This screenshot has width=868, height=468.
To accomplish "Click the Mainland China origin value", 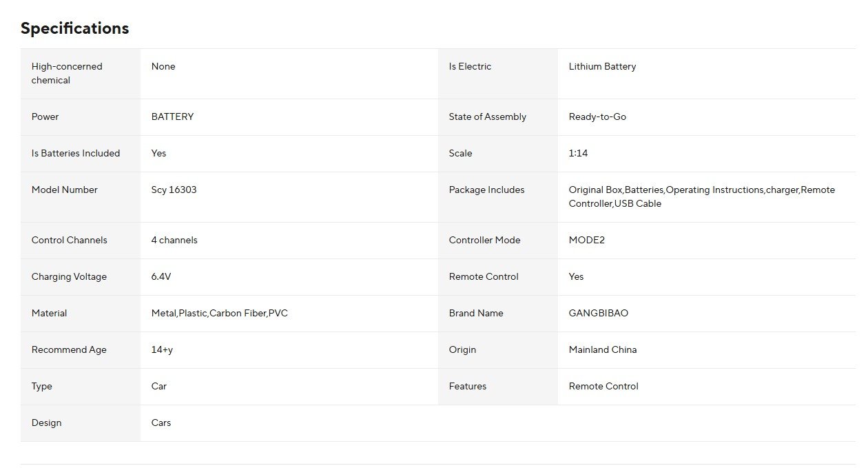I will pyautogui.click(x=602, y=349).
